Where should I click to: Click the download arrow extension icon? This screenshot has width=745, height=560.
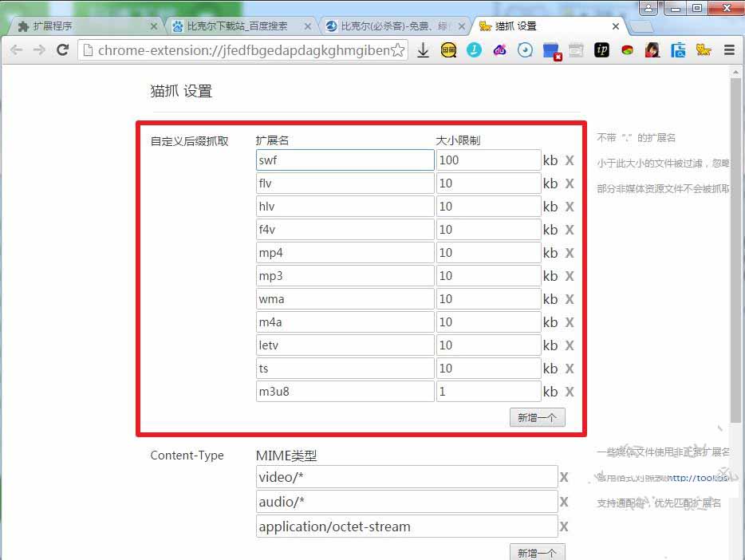pyautogui.click(x=423, y=50)
